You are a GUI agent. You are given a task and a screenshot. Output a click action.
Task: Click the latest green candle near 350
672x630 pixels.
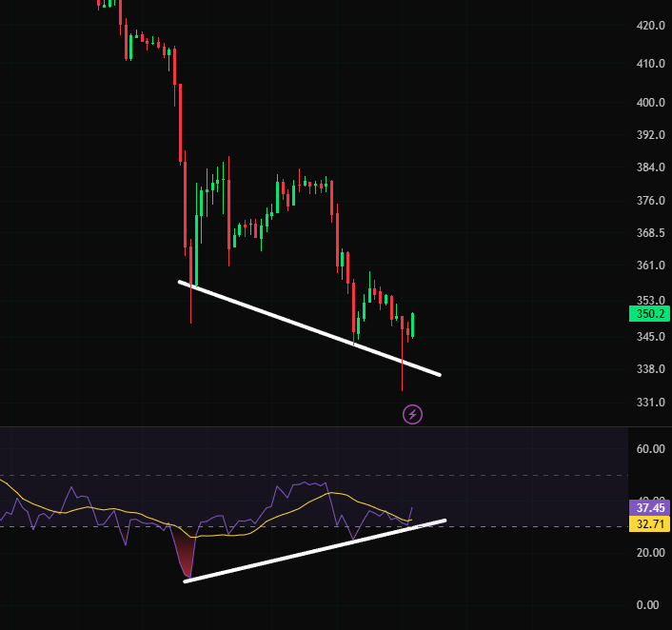coord(413,325)
